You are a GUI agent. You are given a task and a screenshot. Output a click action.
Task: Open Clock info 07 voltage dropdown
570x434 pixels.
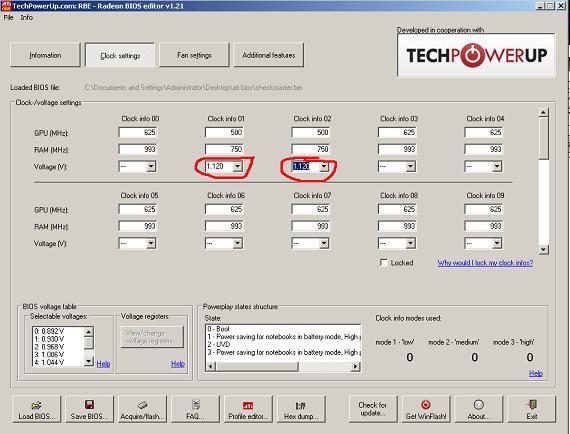(324, 243)
